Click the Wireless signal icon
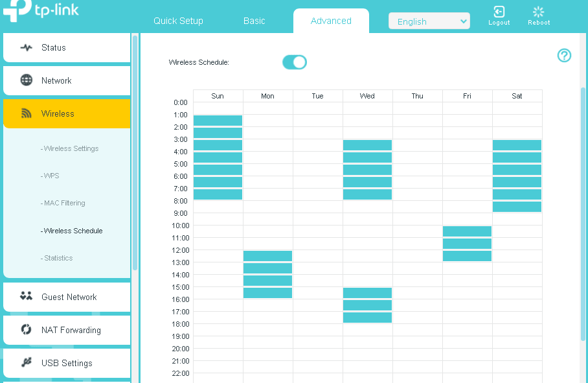The width and height of the screenshot is (588, 383). click(27, 113)
